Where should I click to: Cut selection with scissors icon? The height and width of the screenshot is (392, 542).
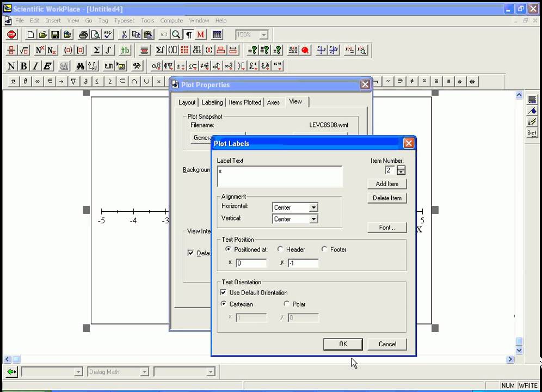(124, 35)
